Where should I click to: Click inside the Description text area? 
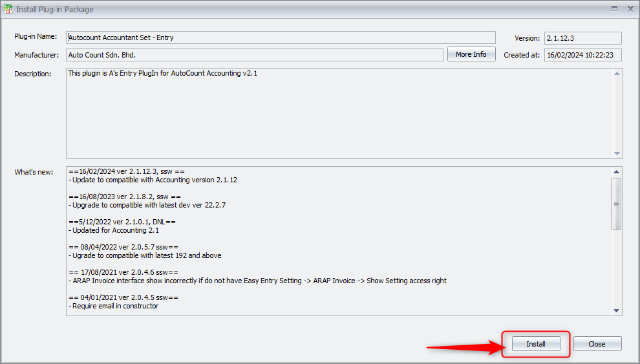click(x=339, y=113)
